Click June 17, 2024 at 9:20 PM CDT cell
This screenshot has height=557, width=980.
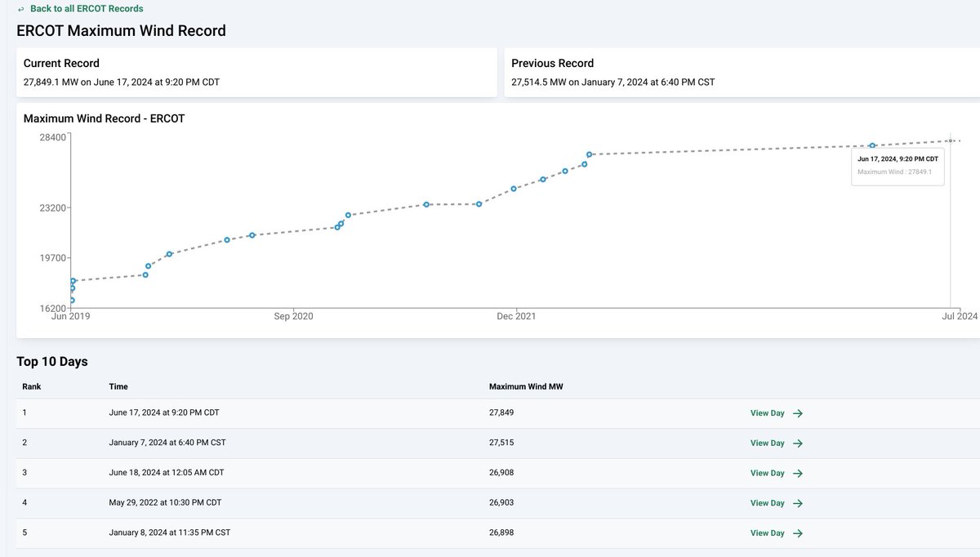pyautogui.click(x=164, y=412)
